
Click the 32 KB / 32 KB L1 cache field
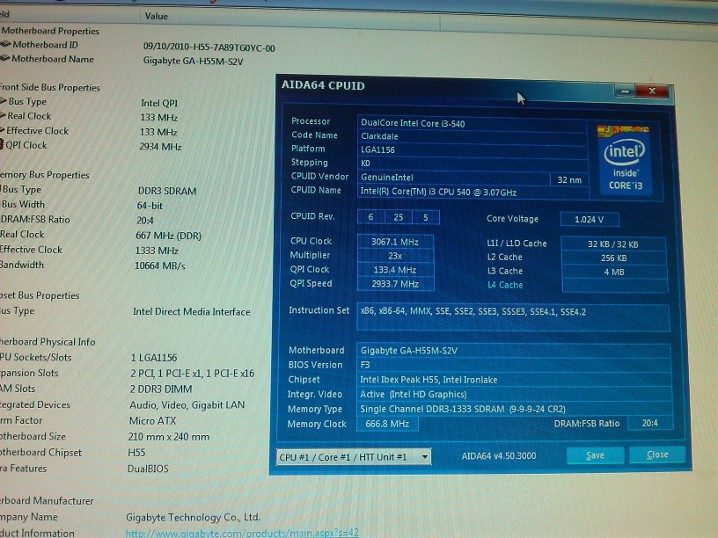click(x=613, y=244)
